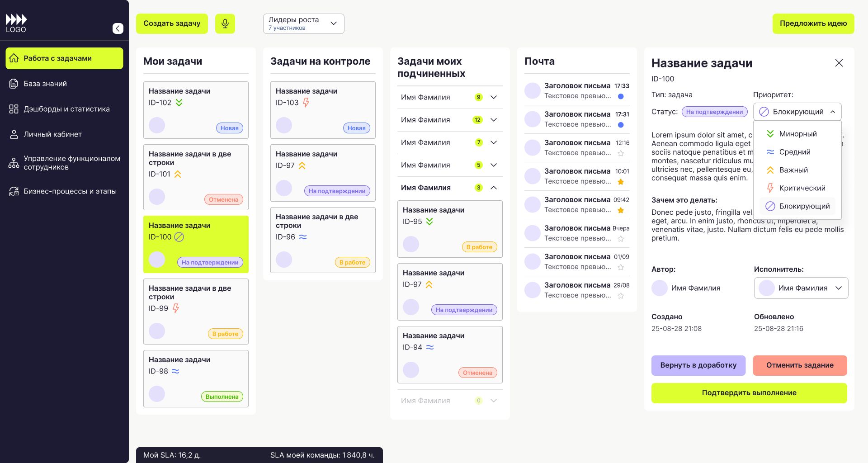
Task: Open the task card ID-98
Action: pyautogui.click(x=196, y=378)
